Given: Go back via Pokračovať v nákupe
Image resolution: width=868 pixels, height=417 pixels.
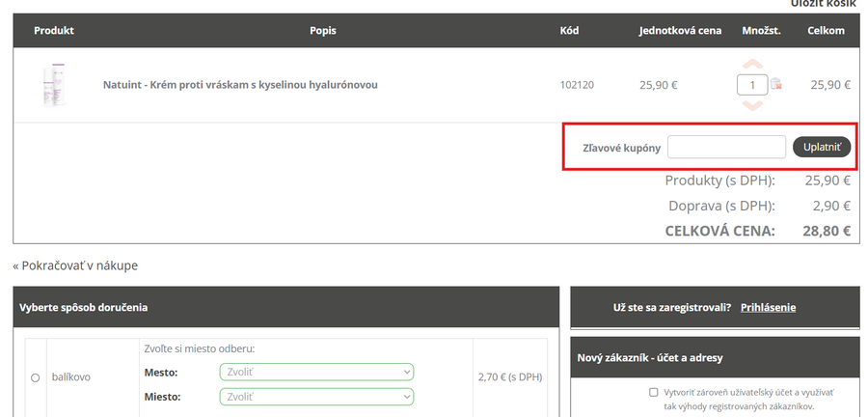Looking at the screenshot, I should 75,265.
